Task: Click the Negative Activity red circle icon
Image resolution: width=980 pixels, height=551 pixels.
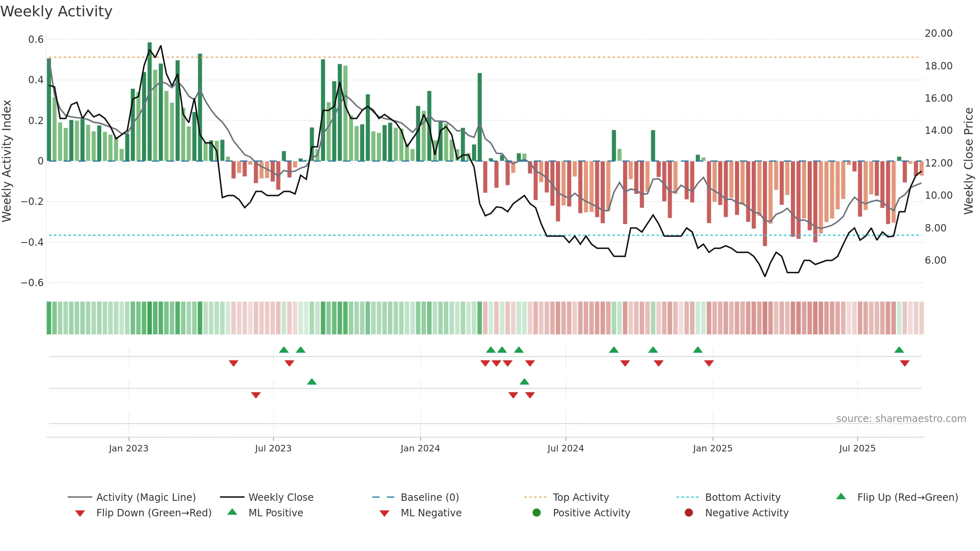Action: [x=689, y=513]
